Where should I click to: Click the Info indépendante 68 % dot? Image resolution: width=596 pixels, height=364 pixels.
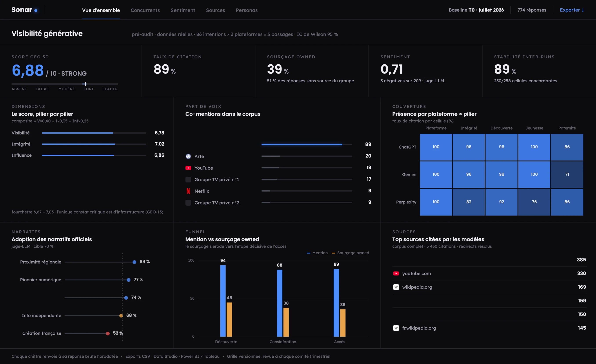click(x=121, y=316)
